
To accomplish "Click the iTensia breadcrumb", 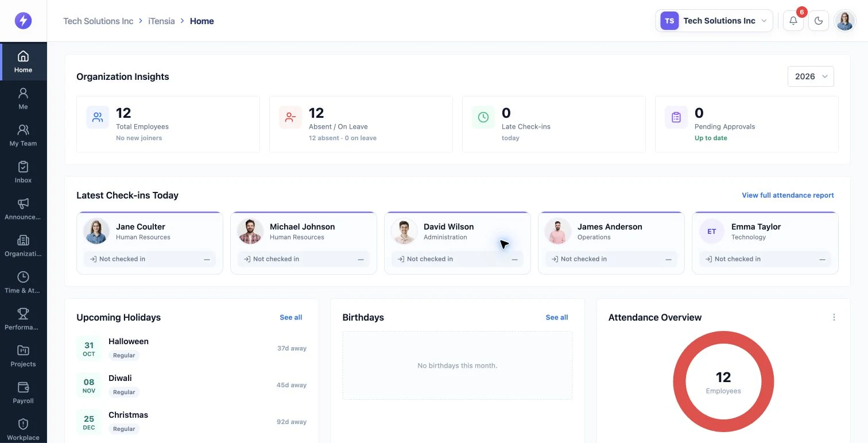I will tap(161, 21).
